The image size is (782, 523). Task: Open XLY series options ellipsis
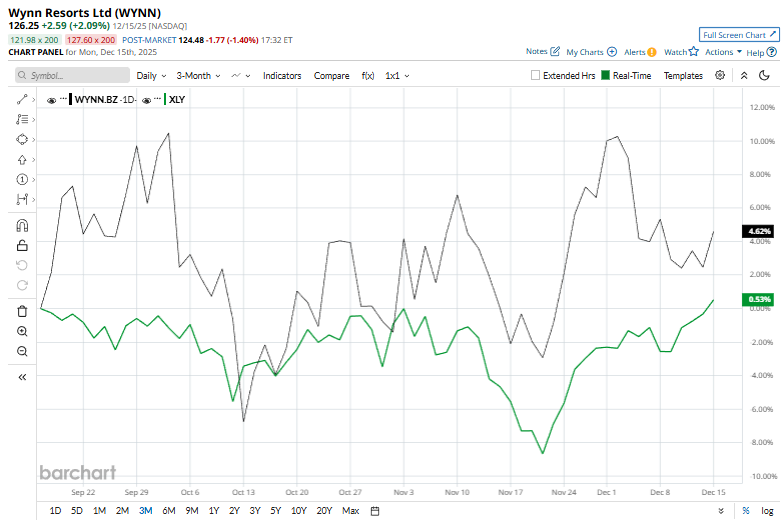[158, 99]
